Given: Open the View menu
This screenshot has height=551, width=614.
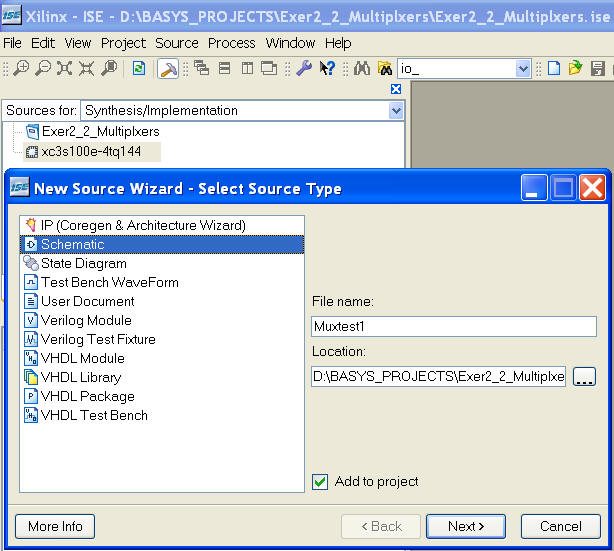Looking at the screenshot, I should (x=78, y=43).
